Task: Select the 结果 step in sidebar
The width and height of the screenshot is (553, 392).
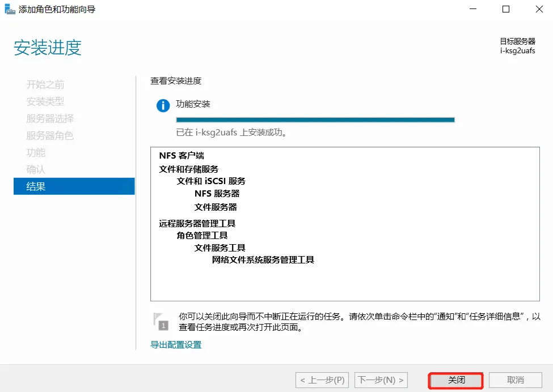Action: [74, 186]
